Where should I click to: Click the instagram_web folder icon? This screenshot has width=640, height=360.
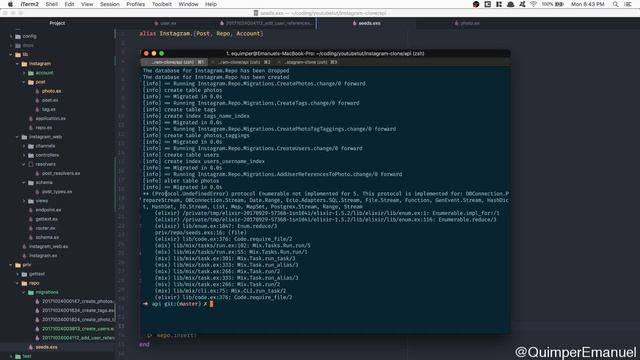tap(24, 137)
